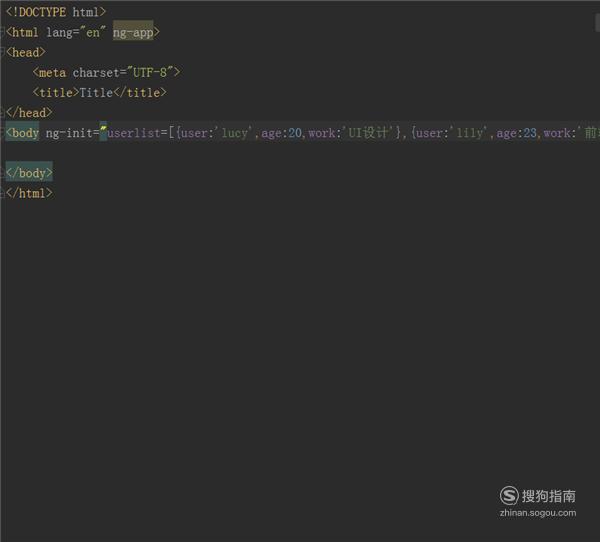Collapse the fold marker beside opening html tag
Image resolution: width=600 pixels, height=542 pixels.
[2, 30]
